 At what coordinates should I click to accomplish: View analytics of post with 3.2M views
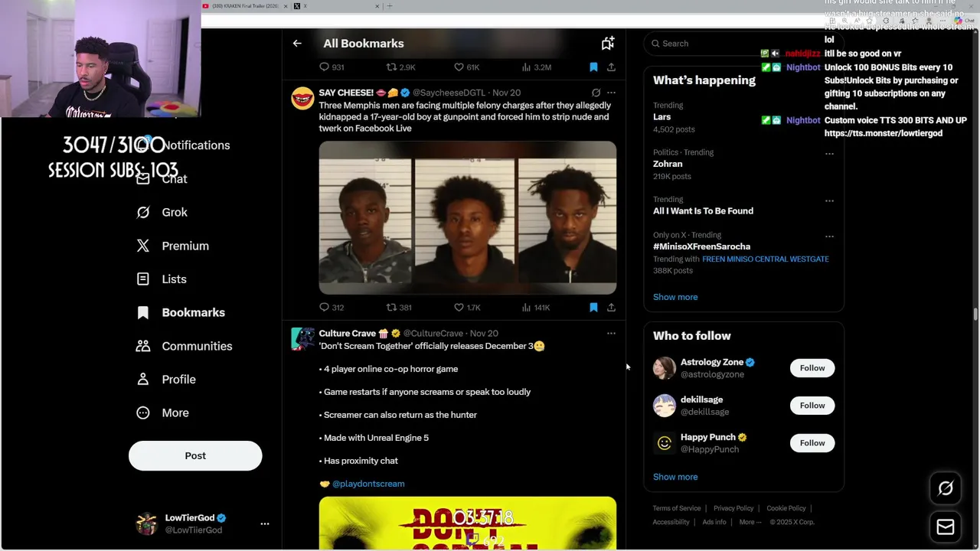pyautogui.click(x=536, y=67)
